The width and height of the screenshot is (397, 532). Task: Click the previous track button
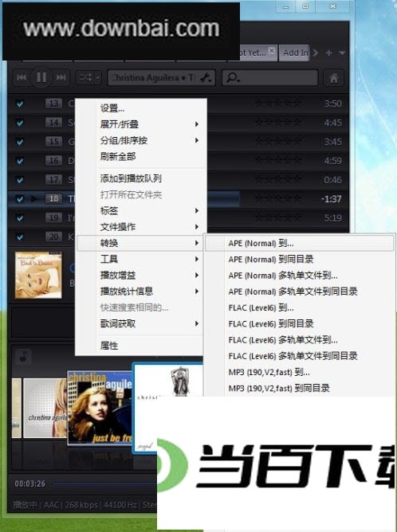22,78
